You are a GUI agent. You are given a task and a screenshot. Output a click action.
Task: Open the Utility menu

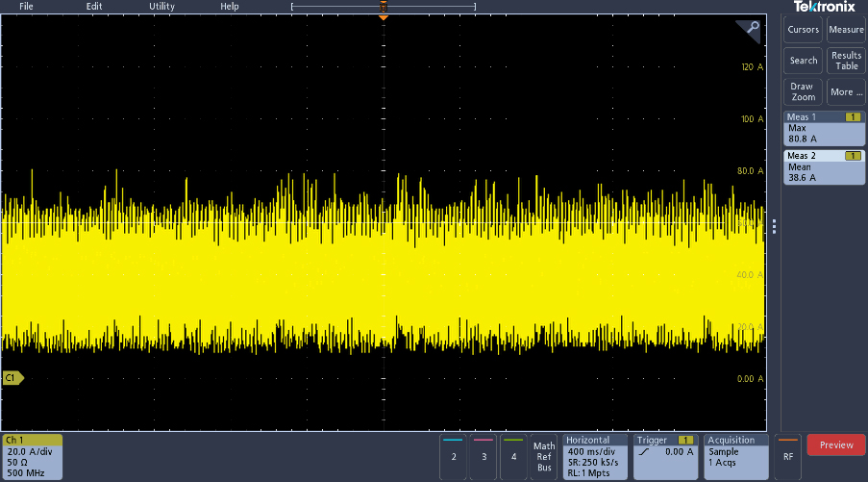161,6
